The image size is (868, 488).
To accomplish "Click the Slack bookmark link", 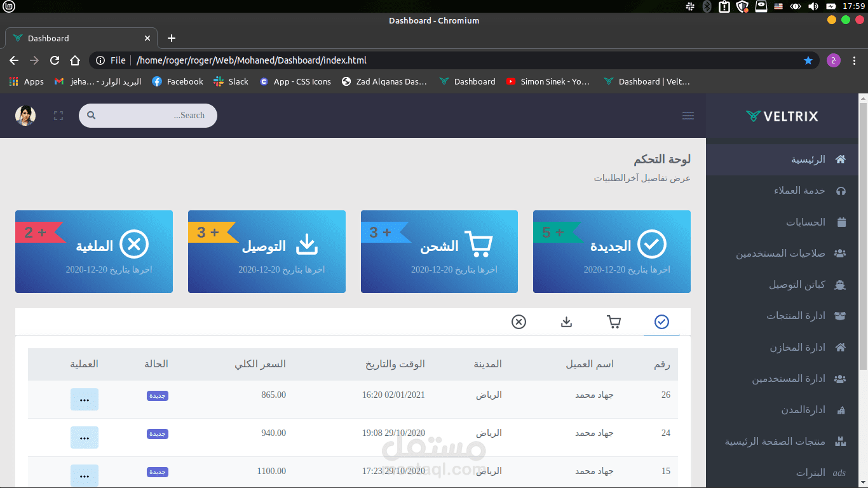I will 231,81.
